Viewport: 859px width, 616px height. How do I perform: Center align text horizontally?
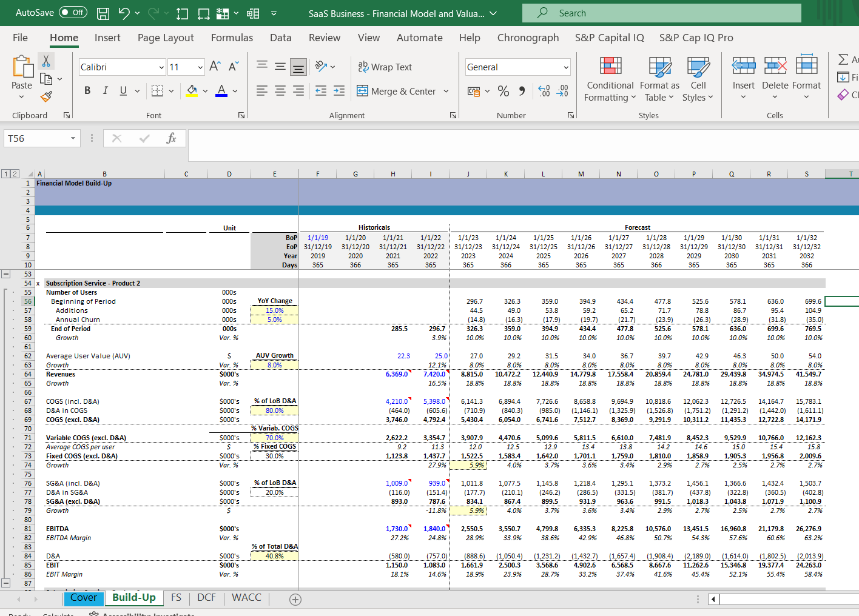[x=280, y=91]
